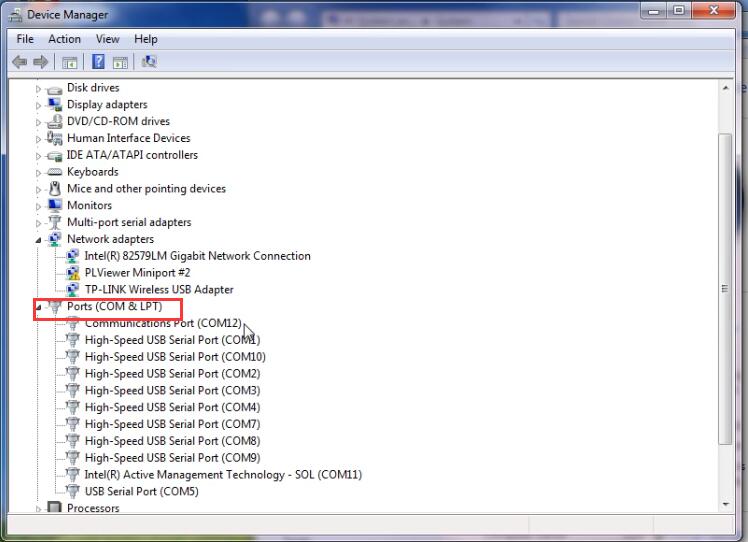The height and width of the screenshot is (542, 748).
Task: Click the vertical scrollbar down arrow
Action: (725, 503)
